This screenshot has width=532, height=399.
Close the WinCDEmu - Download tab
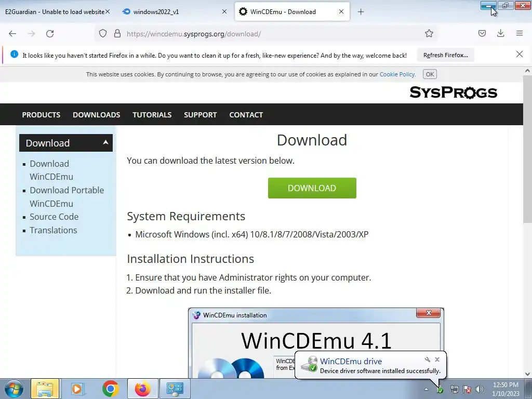pos(341,11)
